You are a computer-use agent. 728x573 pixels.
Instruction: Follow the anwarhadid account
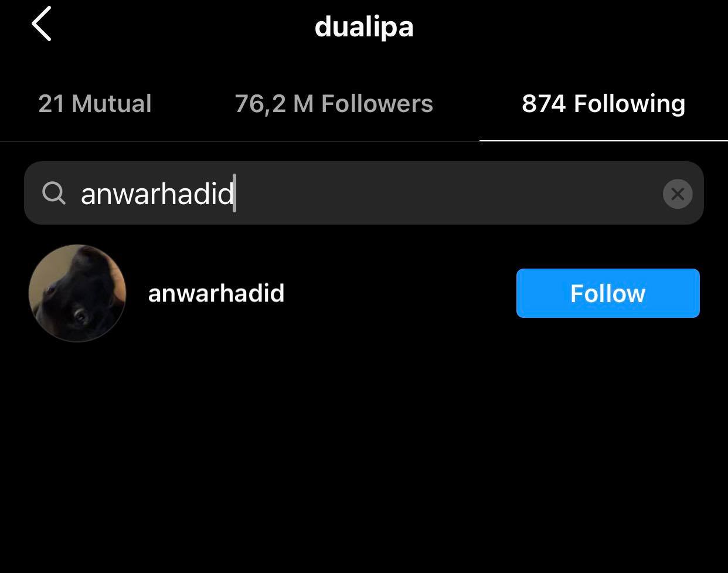click(x=608, y=293)
